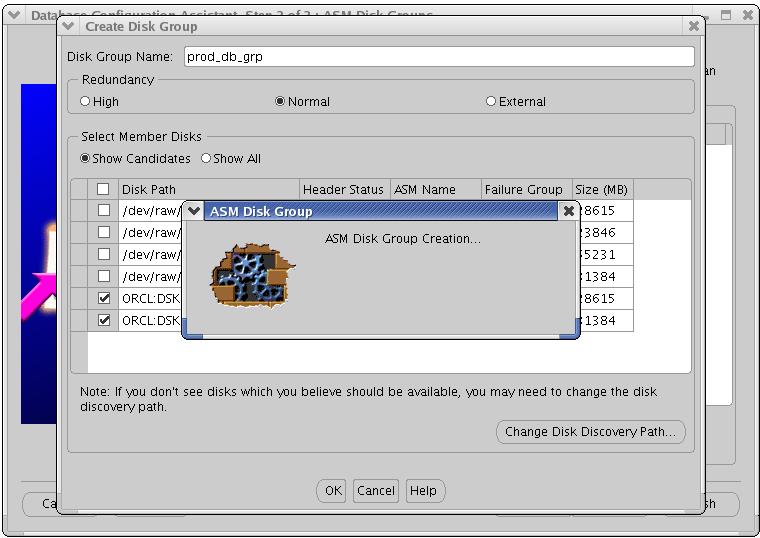
Task: Click the Disk Group Name text field
Action: 438,57
